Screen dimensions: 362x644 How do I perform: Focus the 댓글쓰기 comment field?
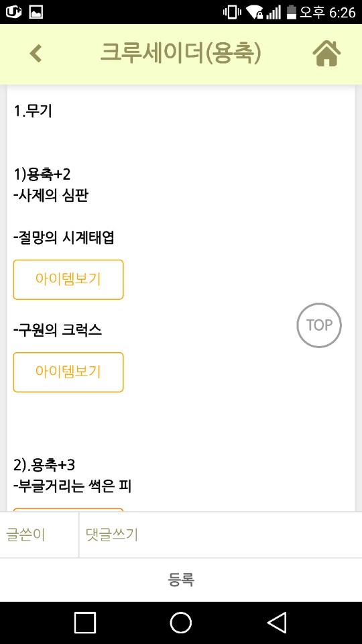221,535
